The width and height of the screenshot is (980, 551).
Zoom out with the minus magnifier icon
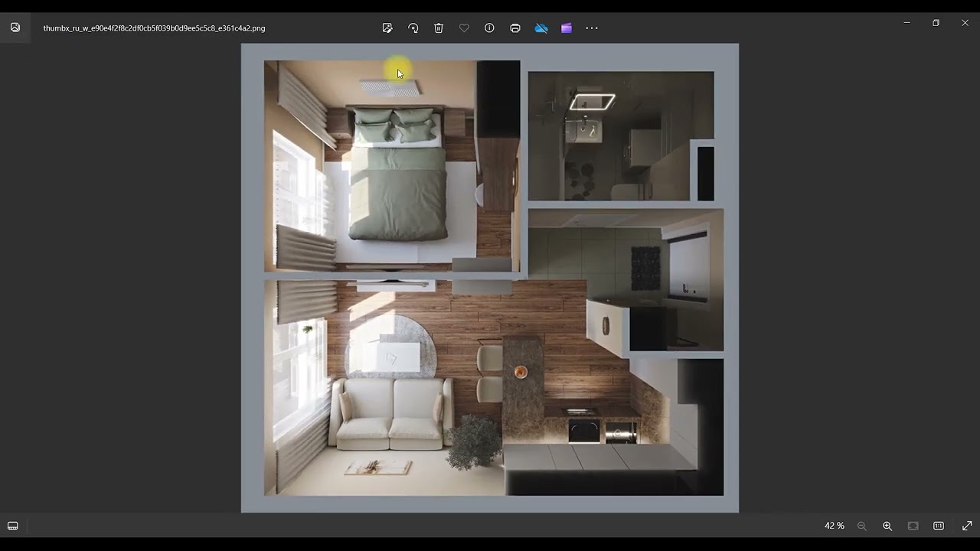pos(862,526)
